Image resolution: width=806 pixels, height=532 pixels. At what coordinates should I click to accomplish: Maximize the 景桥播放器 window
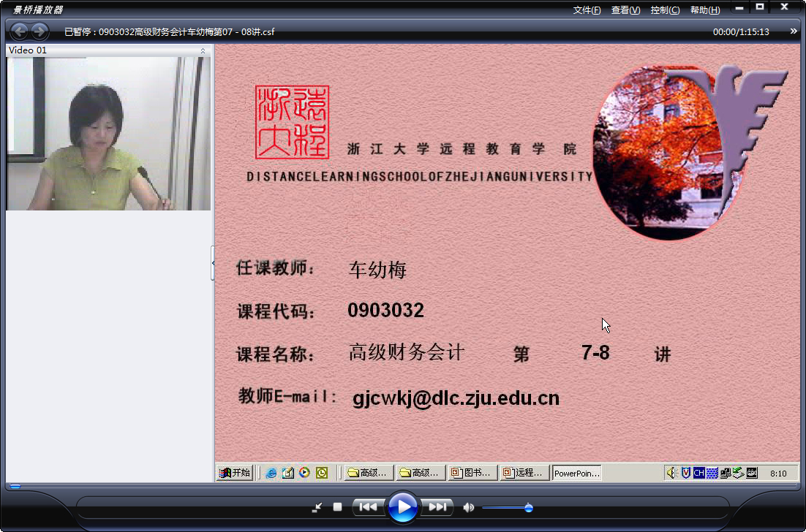[760, 7]
